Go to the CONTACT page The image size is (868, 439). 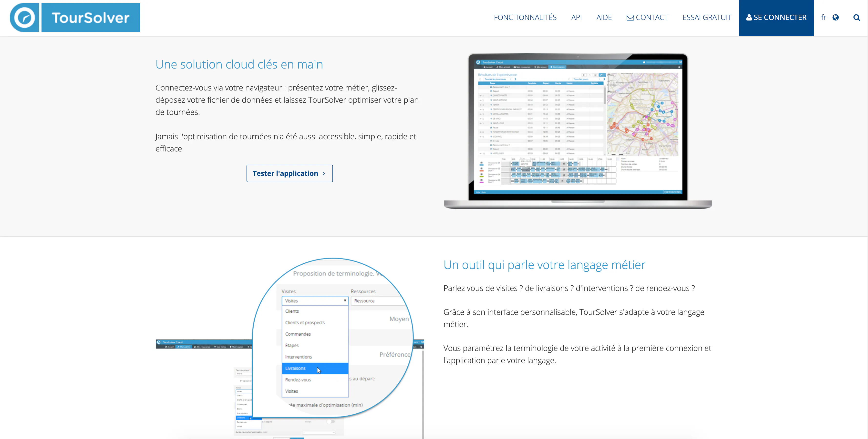click(647, 18)
